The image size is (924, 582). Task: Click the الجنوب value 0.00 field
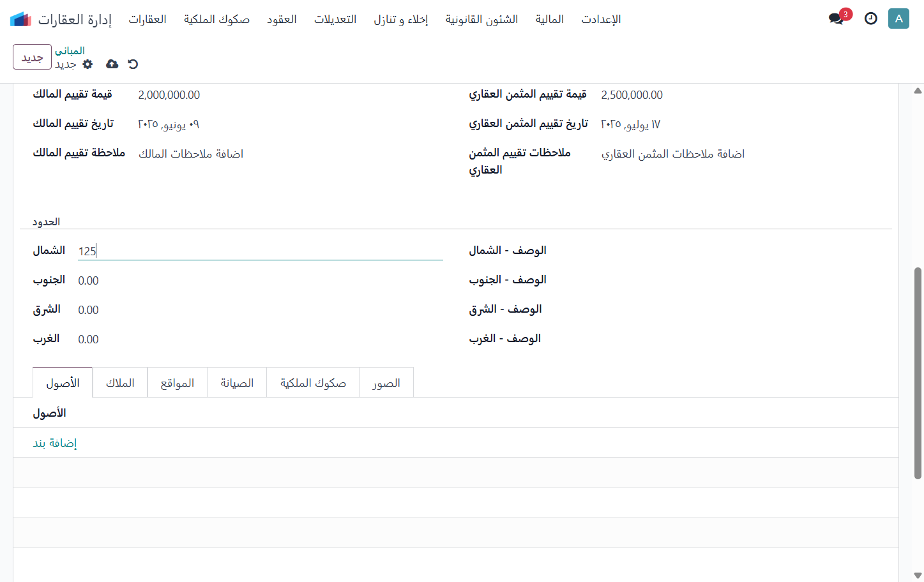tap(261, 281)
